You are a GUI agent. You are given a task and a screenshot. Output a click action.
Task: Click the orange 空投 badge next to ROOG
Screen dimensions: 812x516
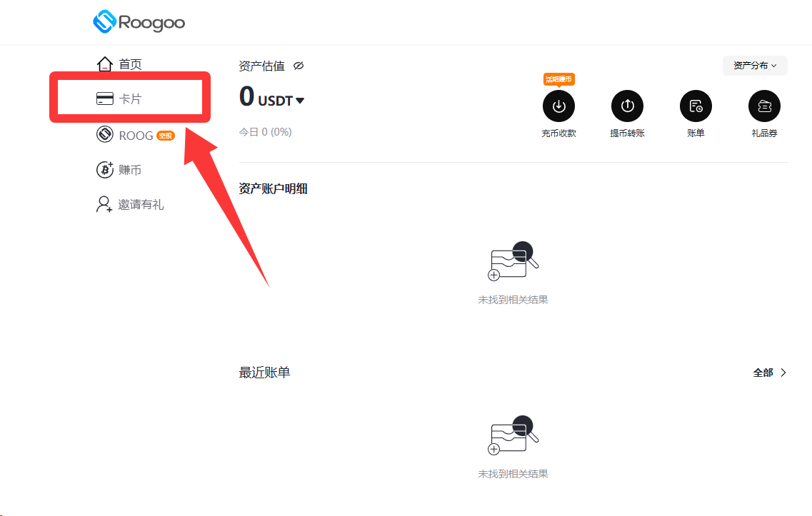(x=166, y=136)
